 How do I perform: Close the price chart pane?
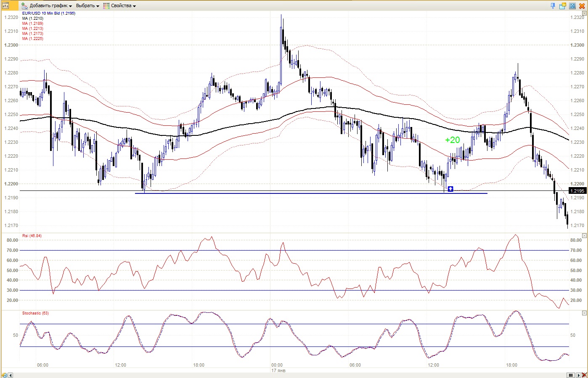pos(584,13)
